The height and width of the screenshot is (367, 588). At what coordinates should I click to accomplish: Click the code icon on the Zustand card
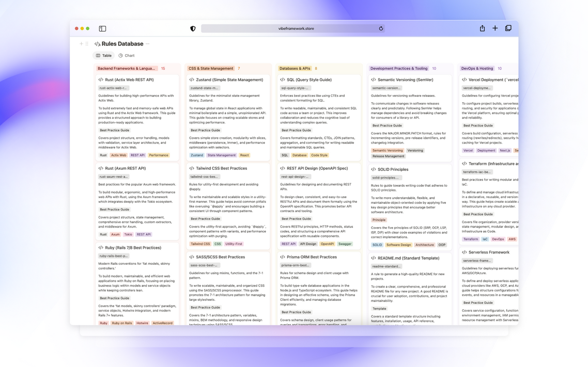pos(192,80)
